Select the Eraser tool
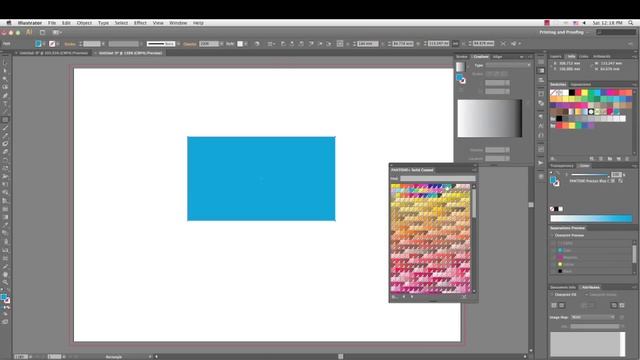640x360 pixels. (5, 152)
